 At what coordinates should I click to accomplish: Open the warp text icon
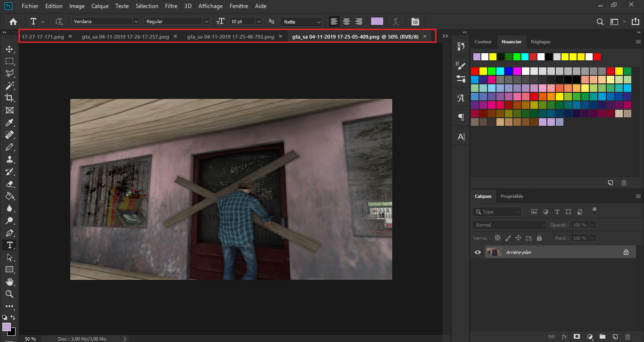pyautogui.click(x=396, y=22)
